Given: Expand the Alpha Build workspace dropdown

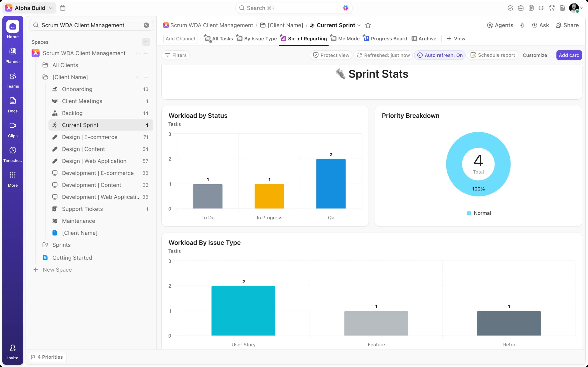Looking at the screenshot, I should [50, 8].
